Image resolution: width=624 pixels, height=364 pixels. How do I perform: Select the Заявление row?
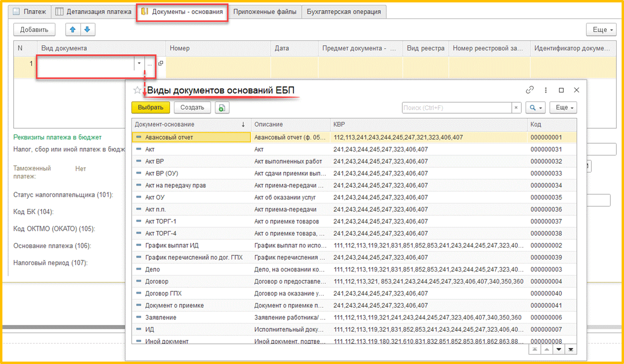[x=354, y=317]
